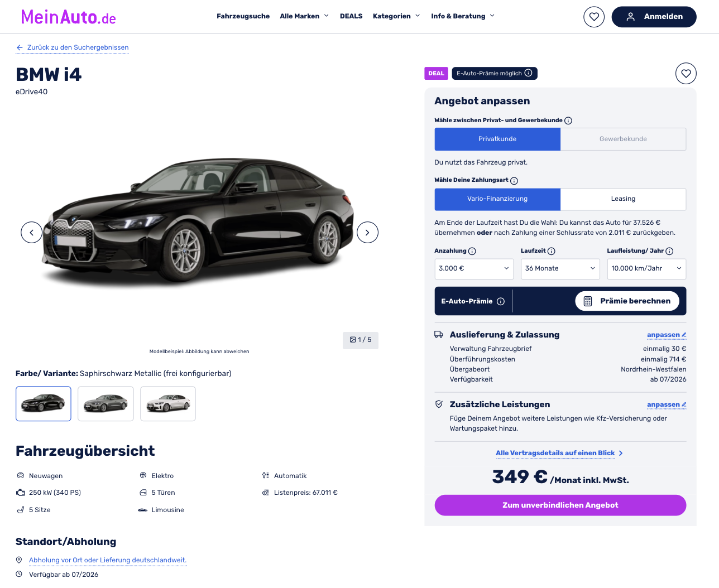This screenshot has width=719, height=588.
Task: Show previous car image with left arrow
Action: tap(32, 232)
